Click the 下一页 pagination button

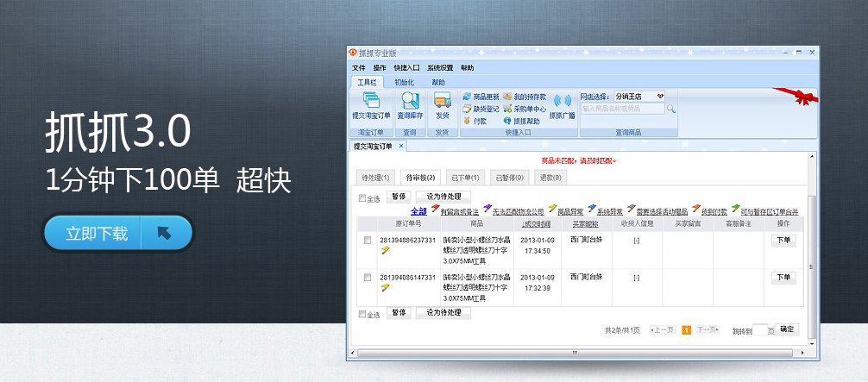[x=707, y=330]
